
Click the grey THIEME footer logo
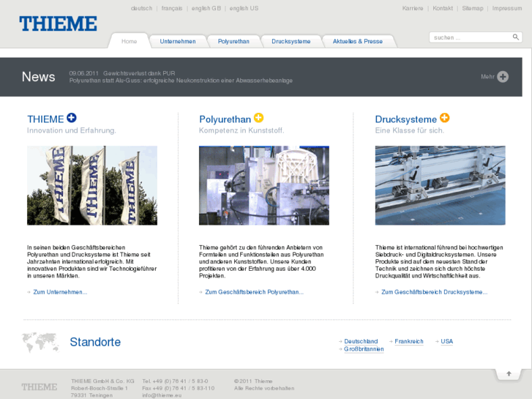pyautogui.click(x=40, y=387)
